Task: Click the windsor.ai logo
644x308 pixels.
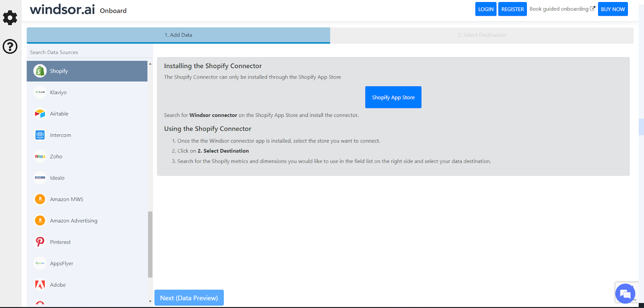Action: pos(62,9)
